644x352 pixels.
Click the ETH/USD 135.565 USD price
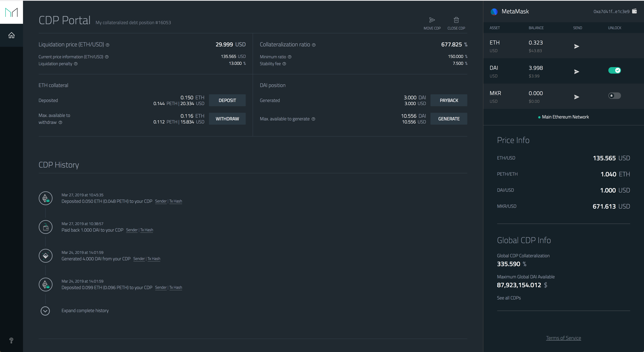pos(611,158)
